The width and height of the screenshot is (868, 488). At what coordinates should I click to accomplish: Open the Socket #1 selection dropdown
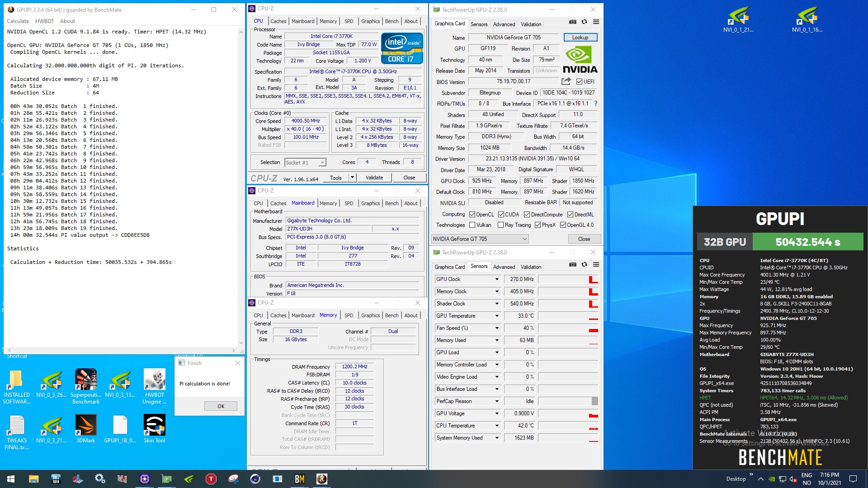click(x=305, y=163)
